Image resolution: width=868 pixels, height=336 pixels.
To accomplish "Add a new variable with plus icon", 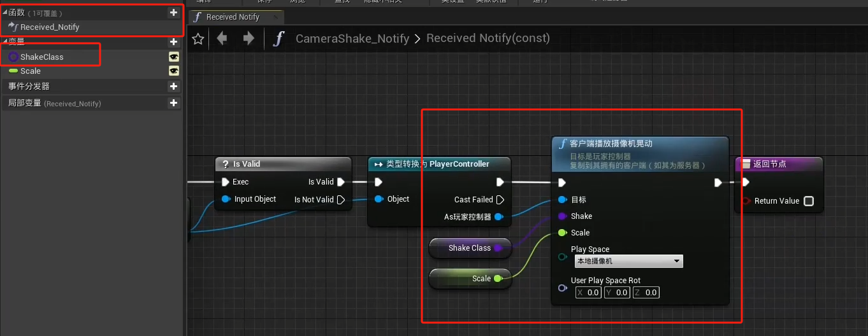I will point(173,42).
